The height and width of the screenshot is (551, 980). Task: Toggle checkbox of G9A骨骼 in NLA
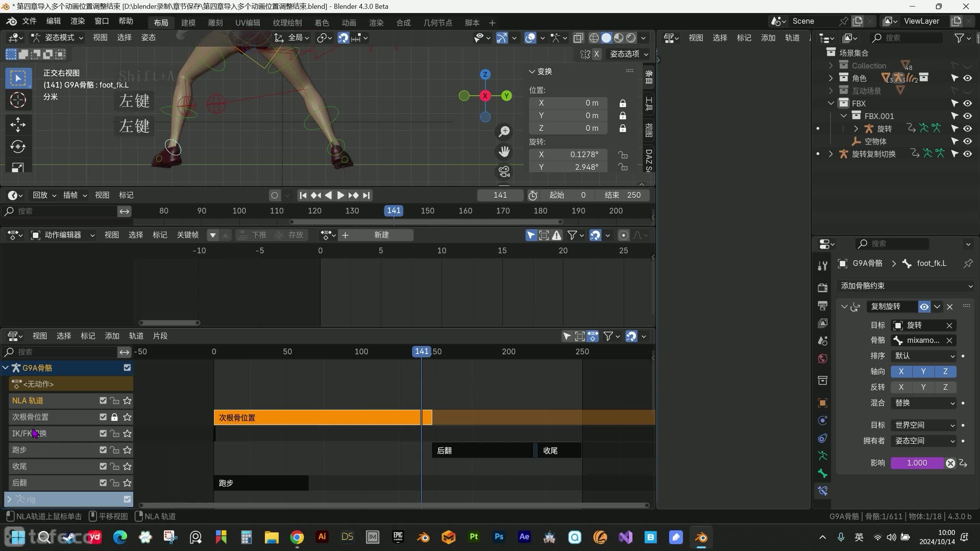pos(127,368)
